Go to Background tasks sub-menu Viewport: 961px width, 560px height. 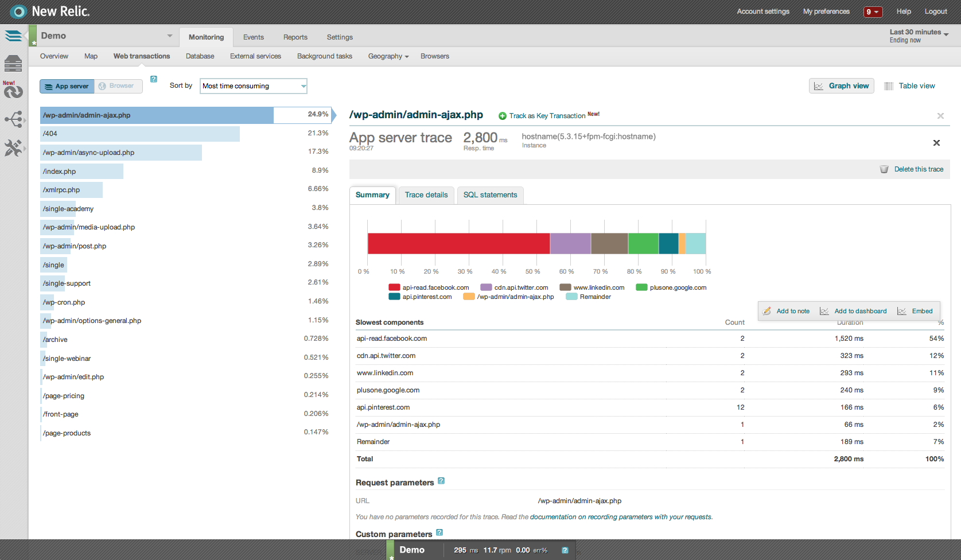pyautogui.click(x=325, y=56)
